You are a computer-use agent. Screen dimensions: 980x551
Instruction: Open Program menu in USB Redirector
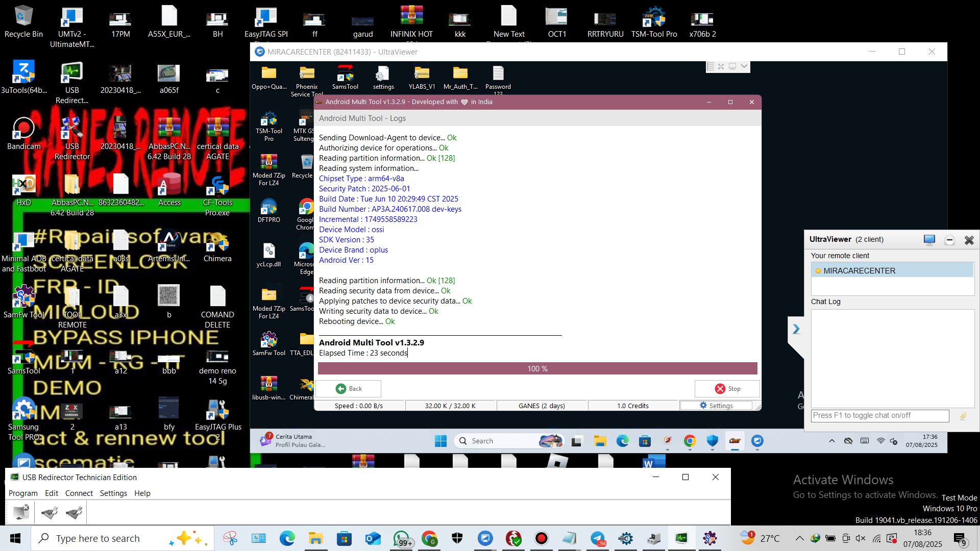[x=23, y=493]
